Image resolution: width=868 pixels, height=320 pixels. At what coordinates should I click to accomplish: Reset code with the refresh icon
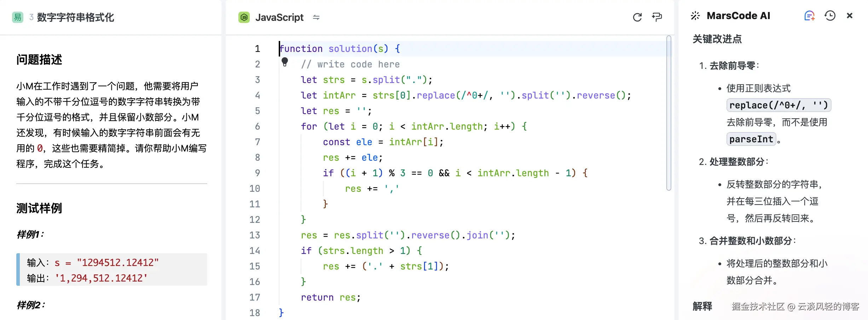click(637, 17)
